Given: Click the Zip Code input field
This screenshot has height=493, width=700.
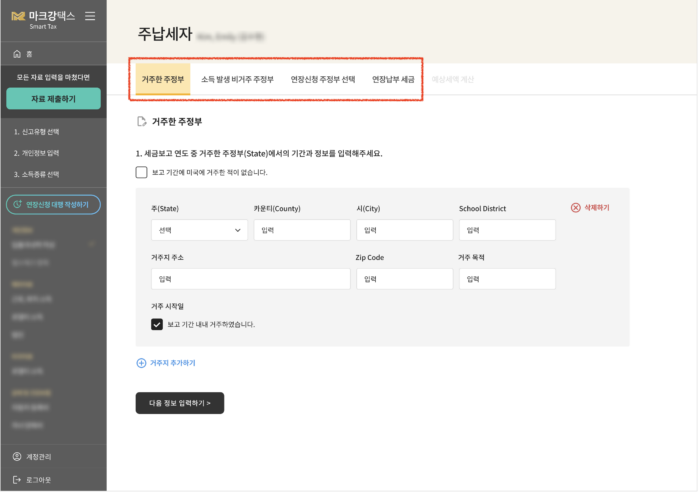Looking at the screenshot, I should [402, 279].
